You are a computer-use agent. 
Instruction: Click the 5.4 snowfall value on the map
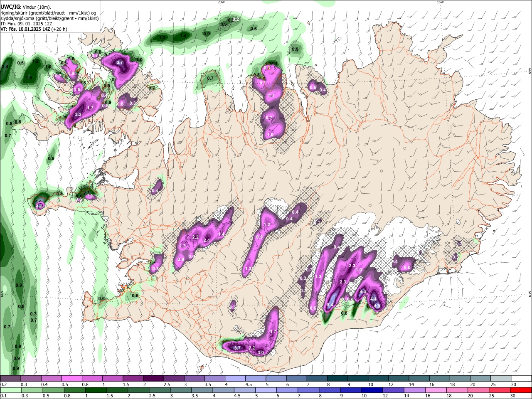(330, 305)
